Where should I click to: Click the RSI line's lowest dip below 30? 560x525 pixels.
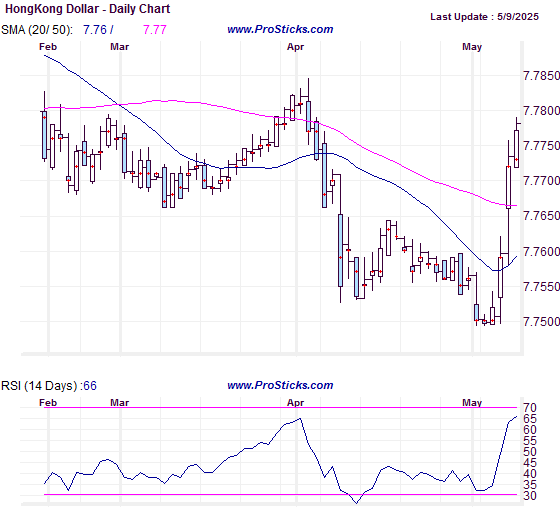click(356, 503)
